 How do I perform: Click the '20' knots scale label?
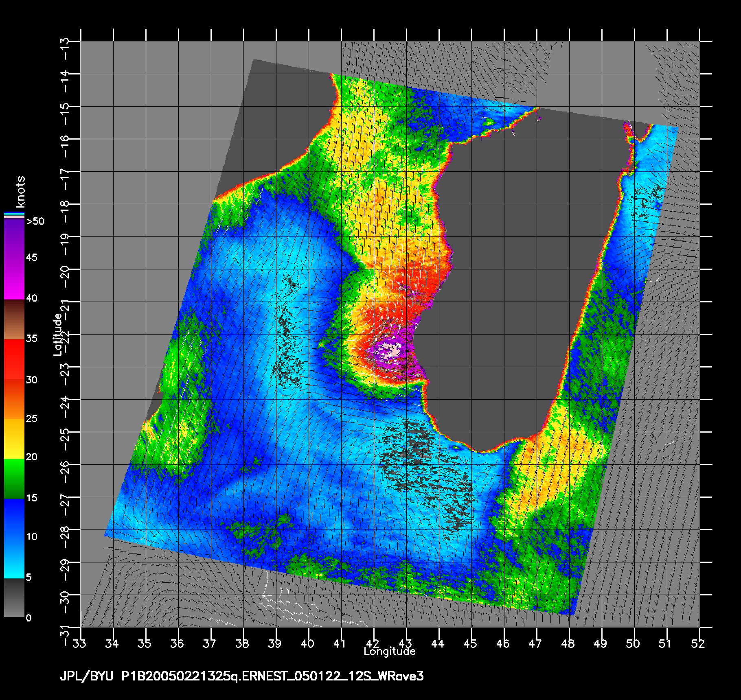32,457
